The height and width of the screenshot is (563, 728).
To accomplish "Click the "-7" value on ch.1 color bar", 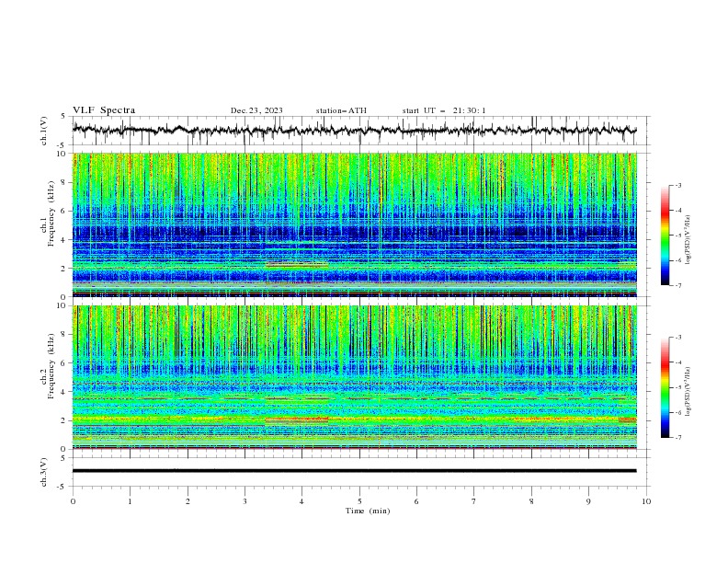I will click(677, 285).
